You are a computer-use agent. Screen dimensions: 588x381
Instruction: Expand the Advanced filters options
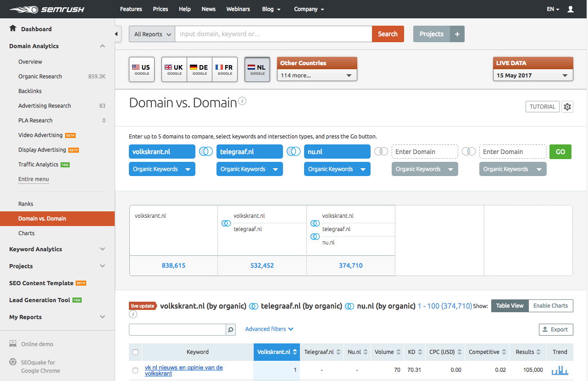(x=269, y=329)
